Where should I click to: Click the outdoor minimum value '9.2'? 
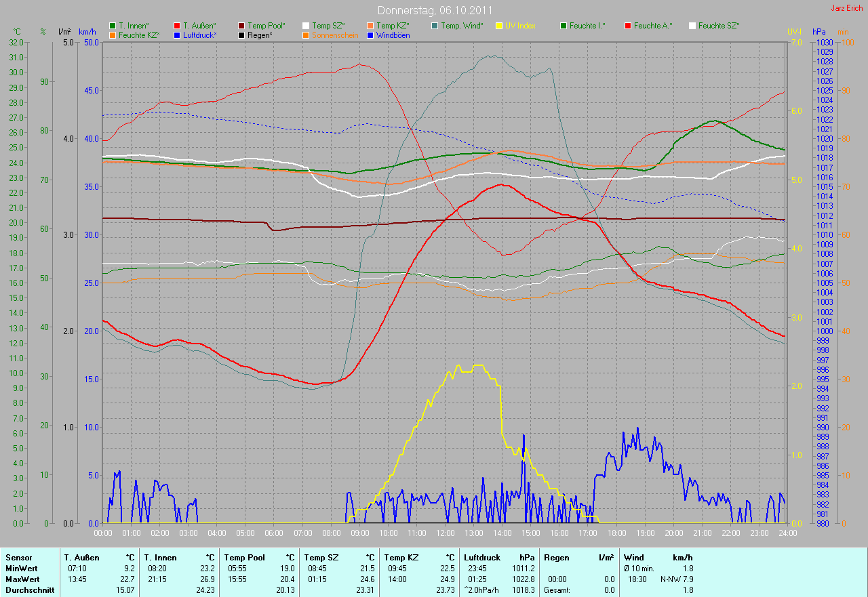(130, 569)
